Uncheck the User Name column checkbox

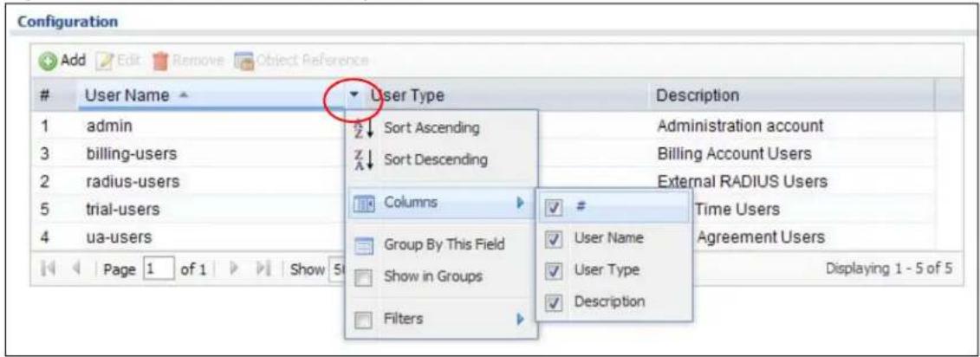coord(552,238)
